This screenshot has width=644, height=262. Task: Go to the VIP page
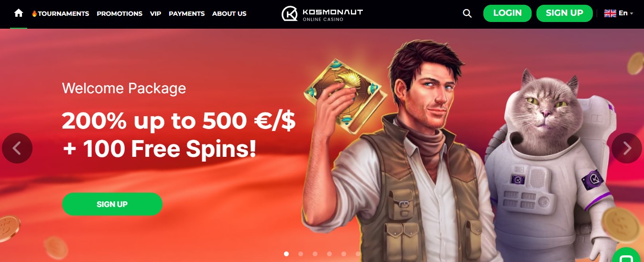155,13
